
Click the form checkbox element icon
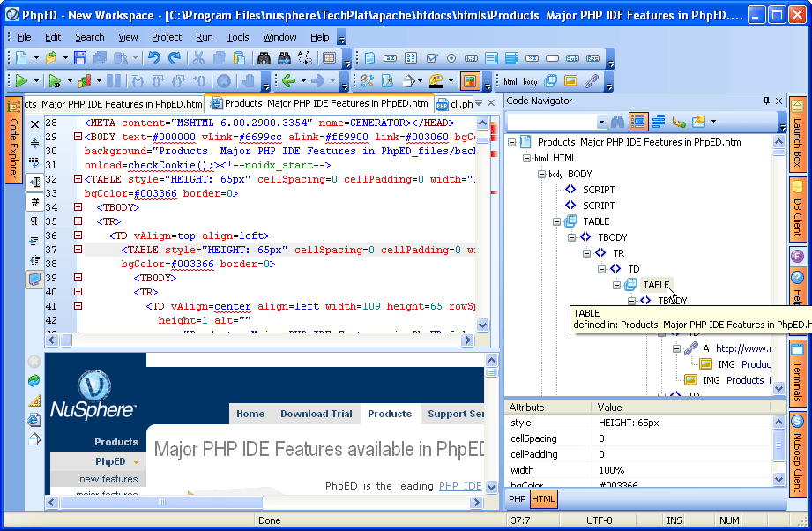(431, 58)
